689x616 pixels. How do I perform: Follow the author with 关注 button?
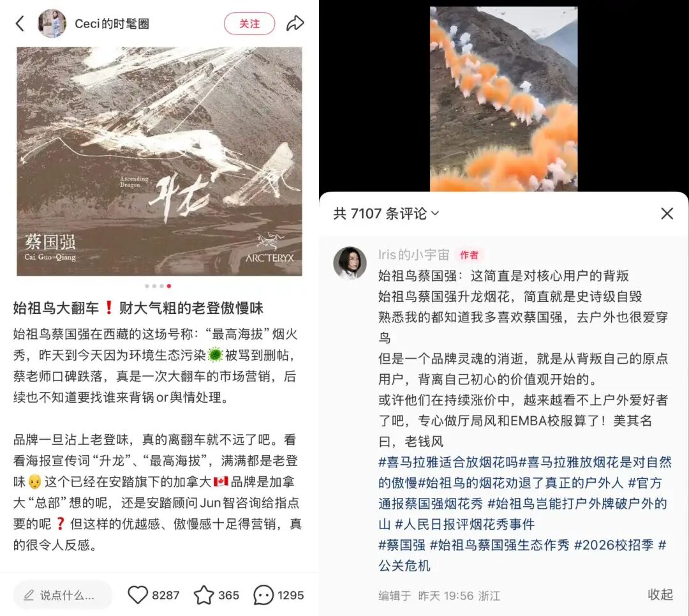[x=249, y=24]
